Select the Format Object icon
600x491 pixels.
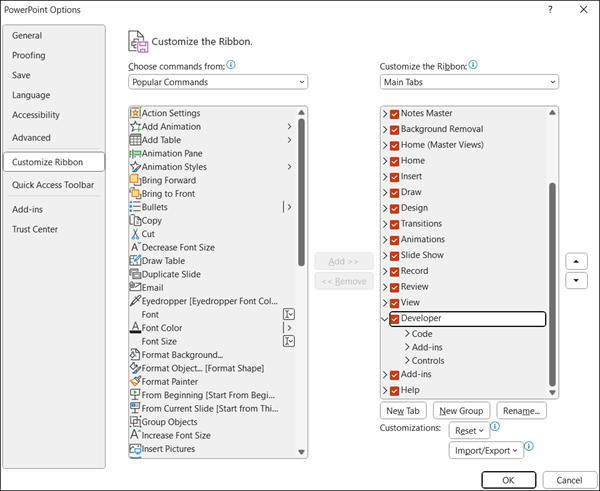[135, 368]
